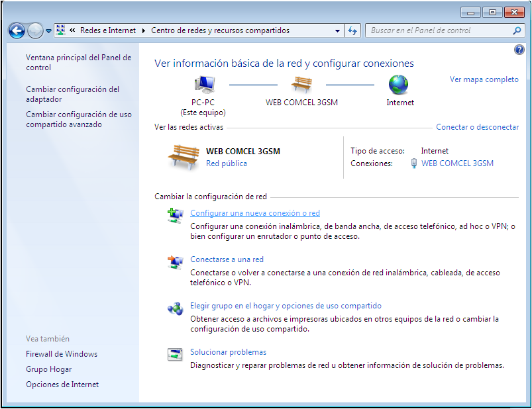Open Ver mapa completo link
This screenshot has height=409, width=532.
[x=484, y=79]
